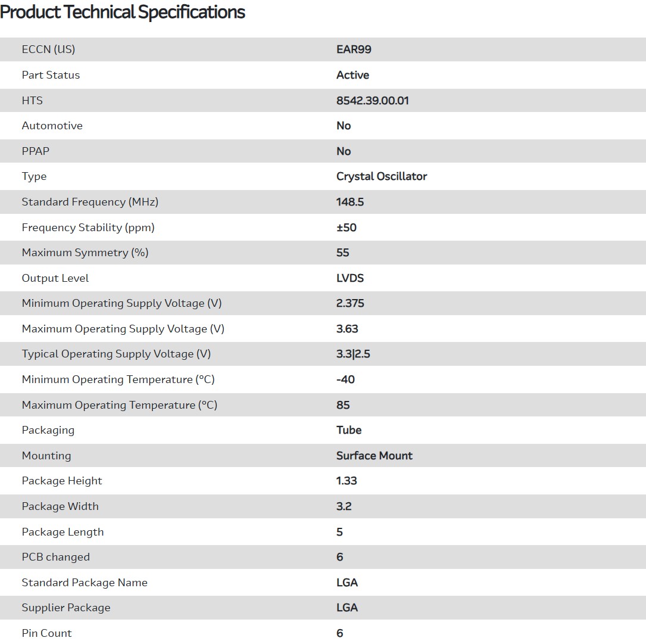
Task: Click the Surface Mount mounting value
Action: click(x=374, y=456)
